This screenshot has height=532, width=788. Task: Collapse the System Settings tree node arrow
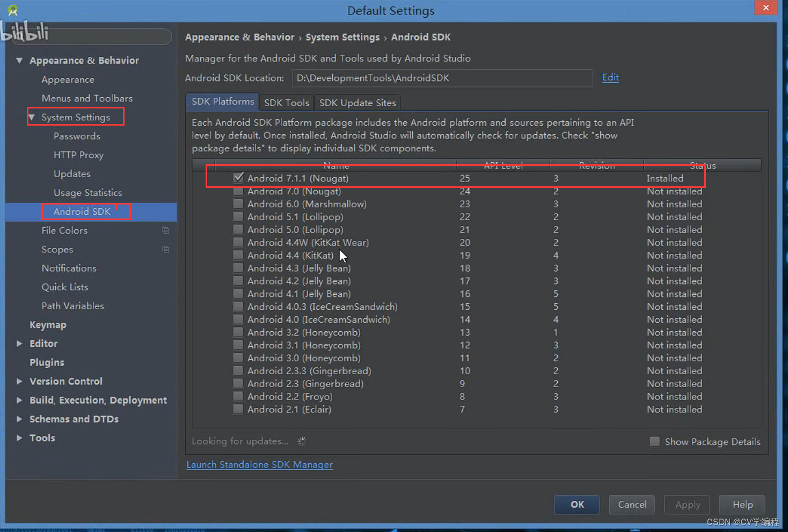click(x=32, y=117)
